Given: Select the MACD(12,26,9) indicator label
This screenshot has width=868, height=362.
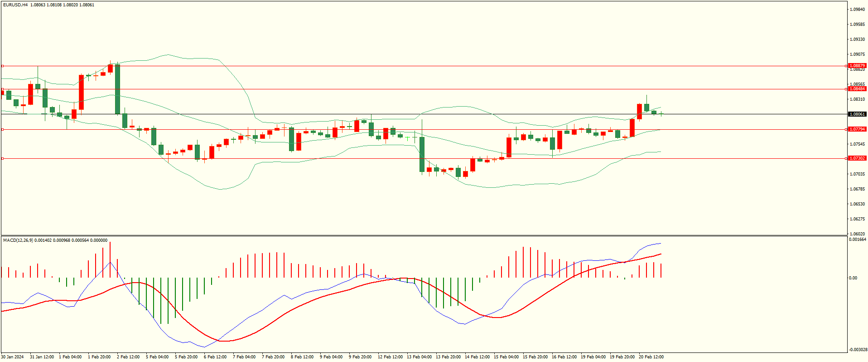Looking at the screenshot, I should coord(18,240).
